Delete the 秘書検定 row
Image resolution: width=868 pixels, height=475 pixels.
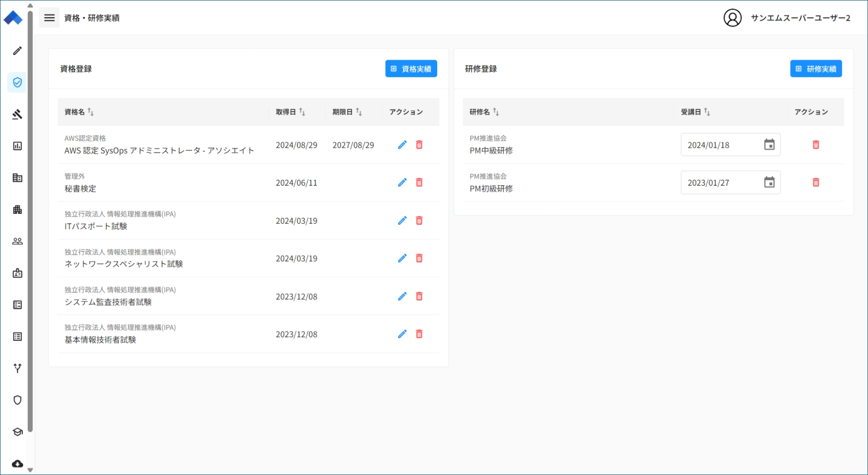[419, 183]
